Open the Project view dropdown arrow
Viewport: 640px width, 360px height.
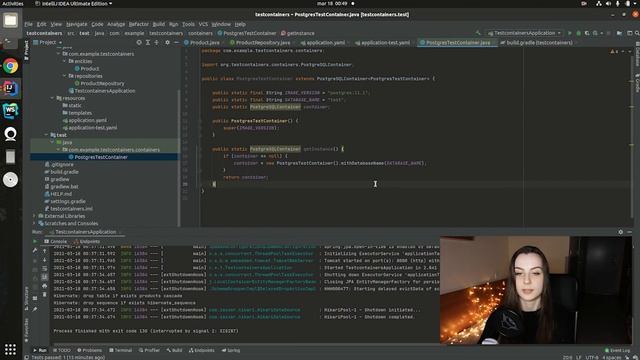60,42
